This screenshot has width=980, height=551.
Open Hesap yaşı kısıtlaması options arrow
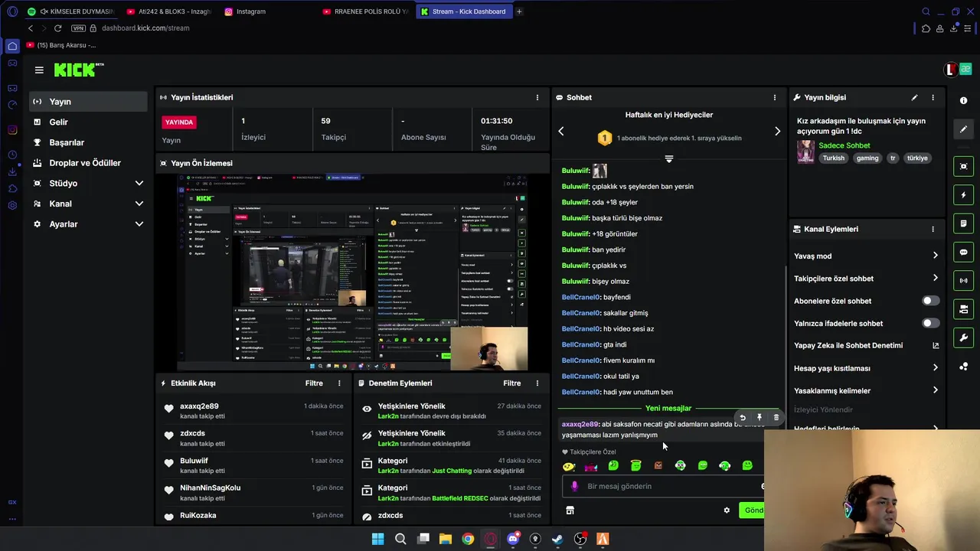click(935, 368)
